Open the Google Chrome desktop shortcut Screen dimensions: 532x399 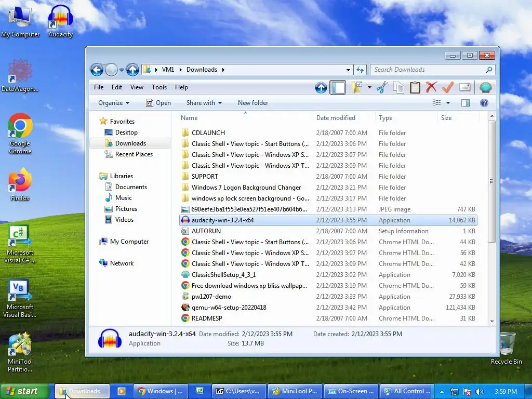(20, 134)
